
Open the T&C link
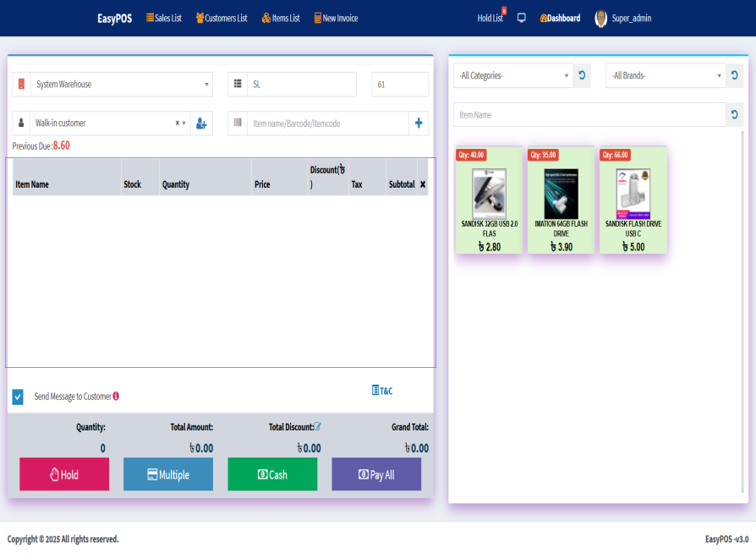click(382, 391)
